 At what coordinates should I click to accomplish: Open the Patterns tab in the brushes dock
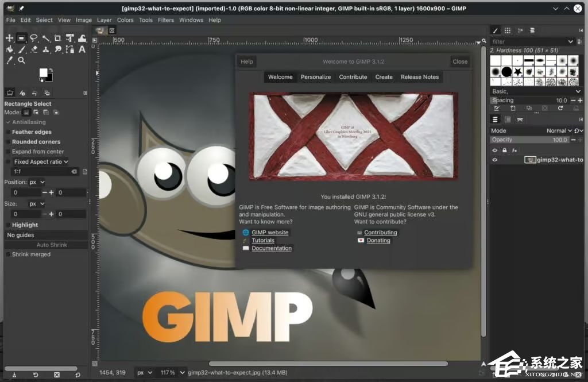click(508, 30)
